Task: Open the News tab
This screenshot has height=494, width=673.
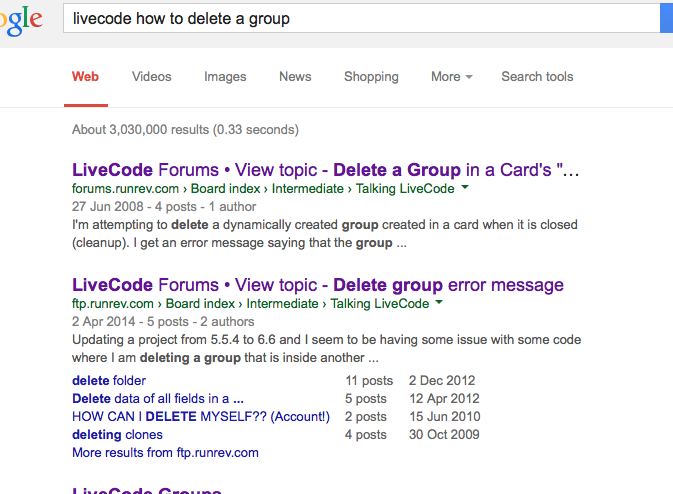Action: [295, 77]
